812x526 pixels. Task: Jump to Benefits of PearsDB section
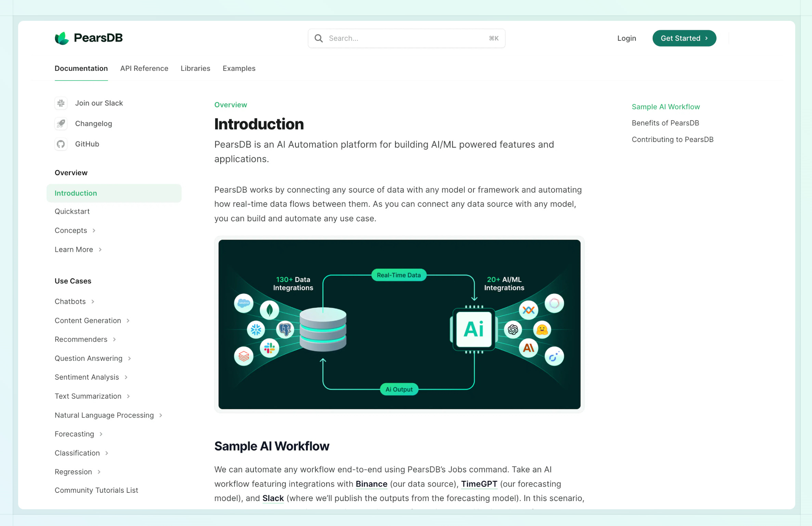point(665,123)
